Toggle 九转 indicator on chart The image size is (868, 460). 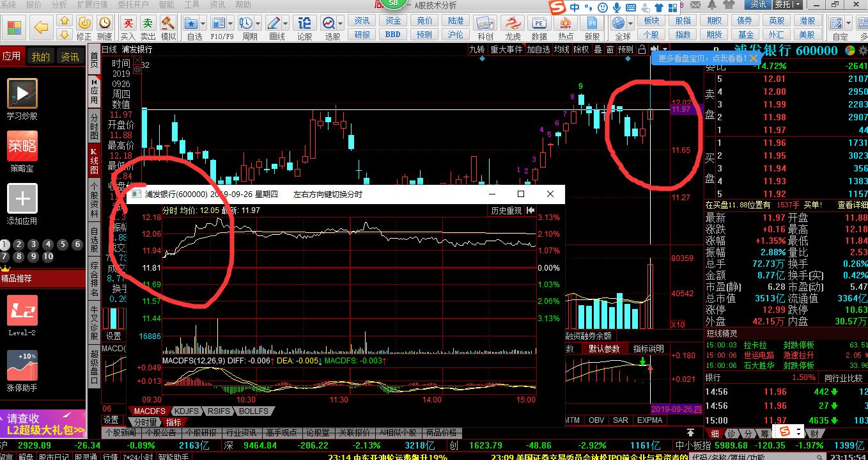point(477,49)
